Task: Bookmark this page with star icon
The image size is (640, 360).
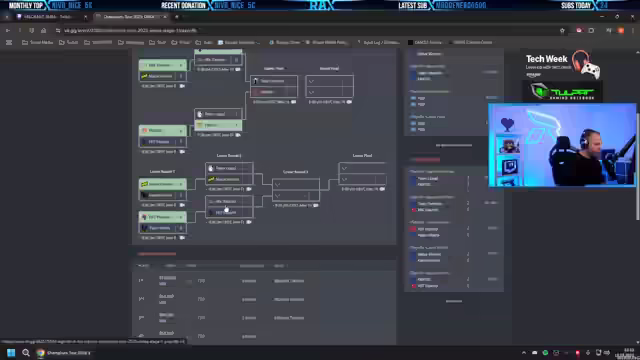Action: 562,31
